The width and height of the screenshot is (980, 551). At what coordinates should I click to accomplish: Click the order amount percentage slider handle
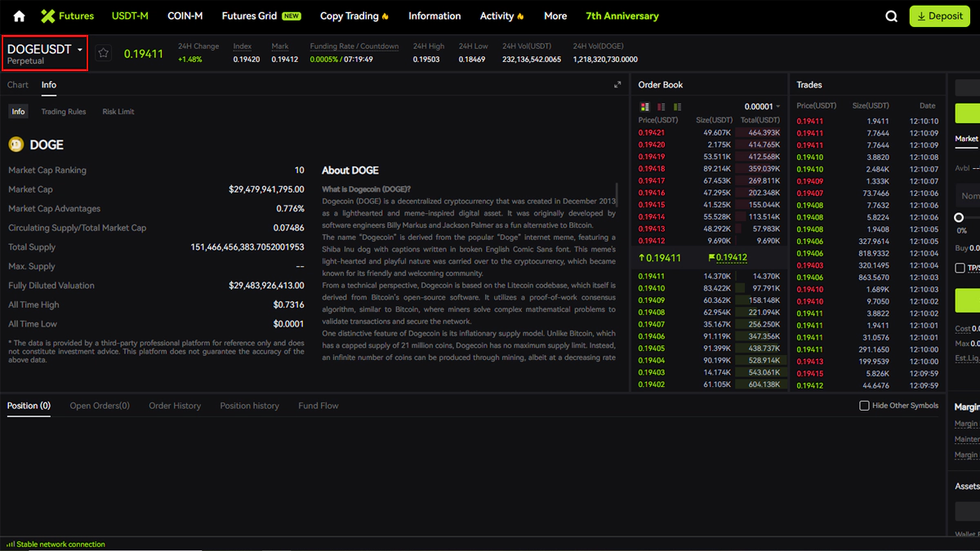(x=960, y=218)
